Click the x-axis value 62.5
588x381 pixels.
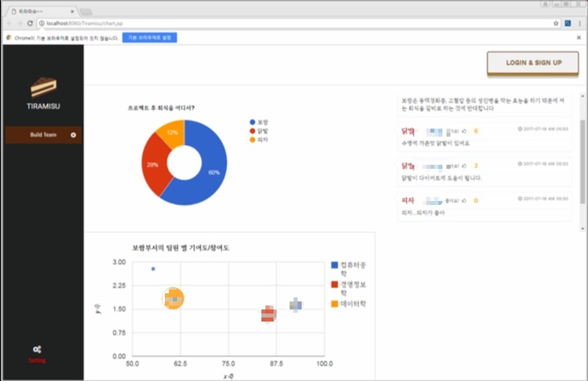[180, 364]
